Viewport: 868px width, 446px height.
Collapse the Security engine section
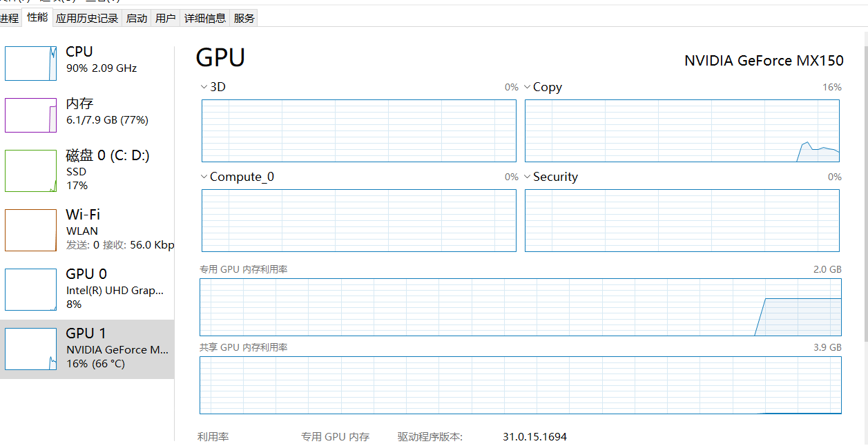coord(526,176)
